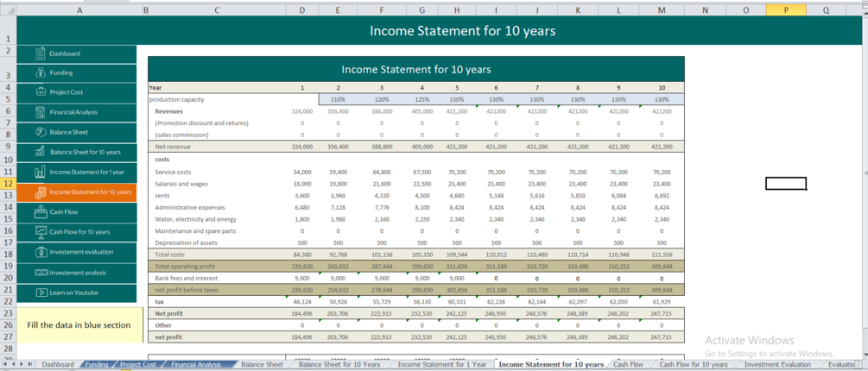Click the 'Net revenue' row label
Viewport: 868px width, 371px height.
(x=171, y=147)
